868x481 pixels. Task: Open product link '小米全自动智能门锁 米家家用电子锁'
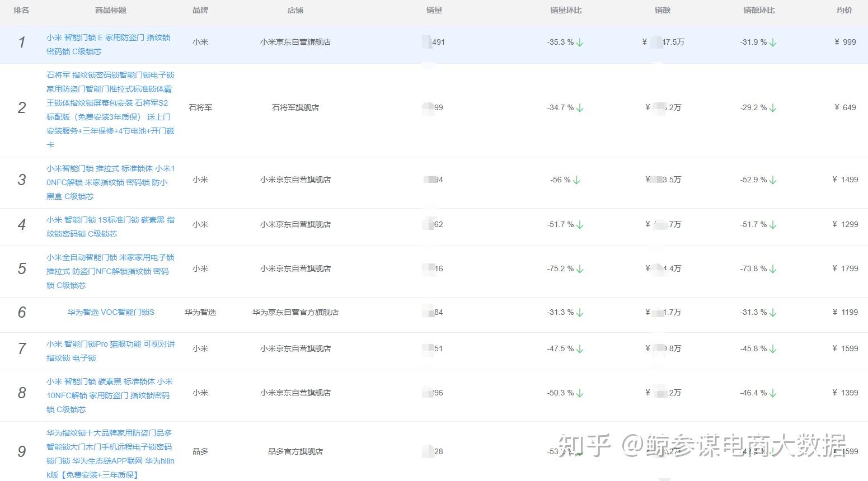click(110, 271)
